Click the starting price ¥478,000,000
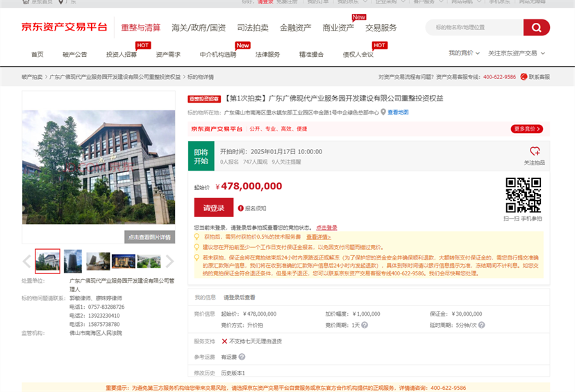Screen dimensions: 575x392 tap(249, 186)
